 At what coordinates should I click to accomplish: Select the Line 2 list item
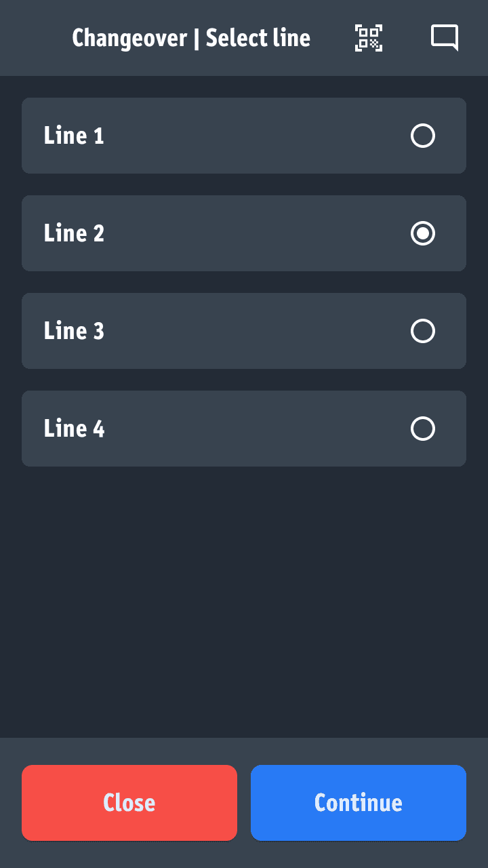click(244, 233)
